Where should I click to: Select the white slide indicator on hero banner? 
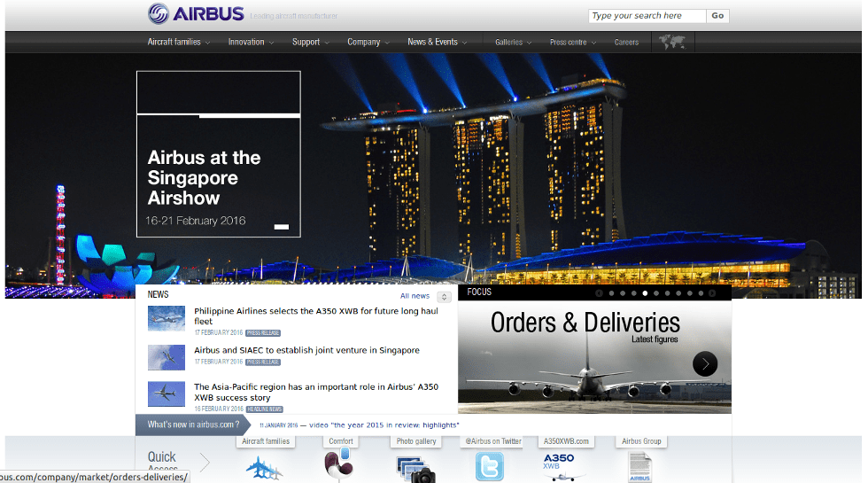[282, 227]
